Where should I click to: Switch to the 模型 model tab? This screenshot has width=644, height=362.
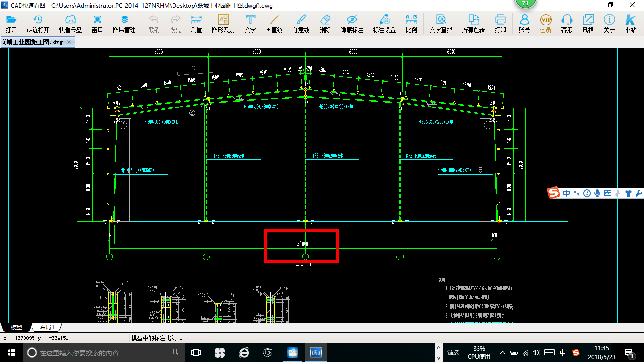(17, 327)
